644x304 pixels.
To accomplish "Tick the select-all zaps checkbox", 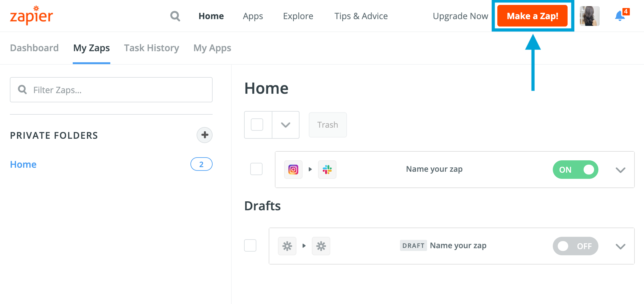I will click(257, 125).
